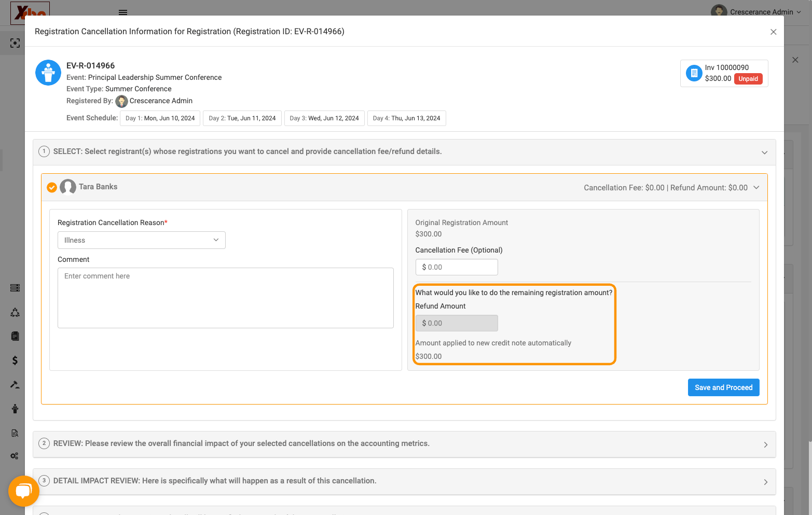Image resolution: width=812 pixels, height=515 pixels.
Task: Collapse the SELECT step 1 section chevron
Action: [x=764, y=152]
